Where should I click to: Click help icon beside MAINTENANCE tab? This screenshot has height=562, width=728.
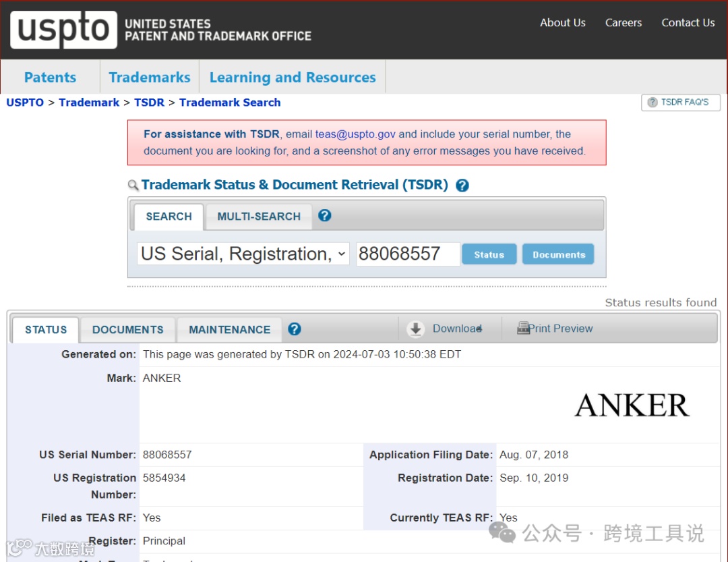tap(295, 329)
